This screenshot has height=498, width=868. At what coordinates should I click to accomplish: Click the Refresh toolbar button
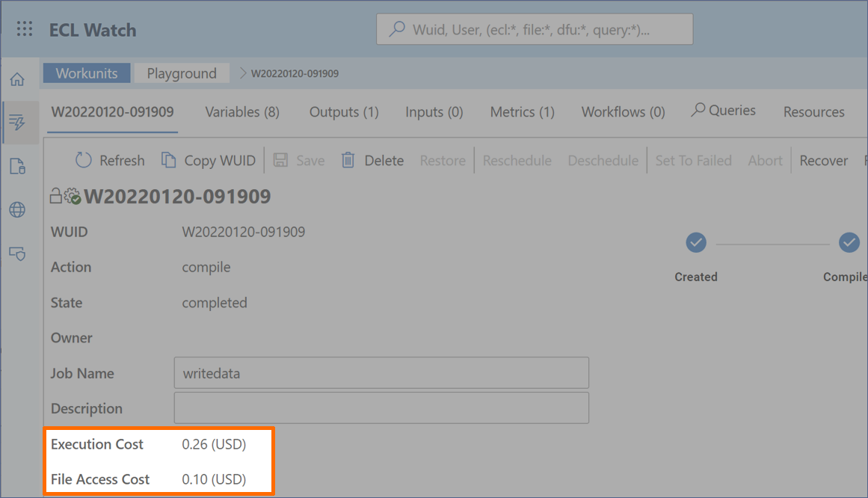tap(110, 160)
